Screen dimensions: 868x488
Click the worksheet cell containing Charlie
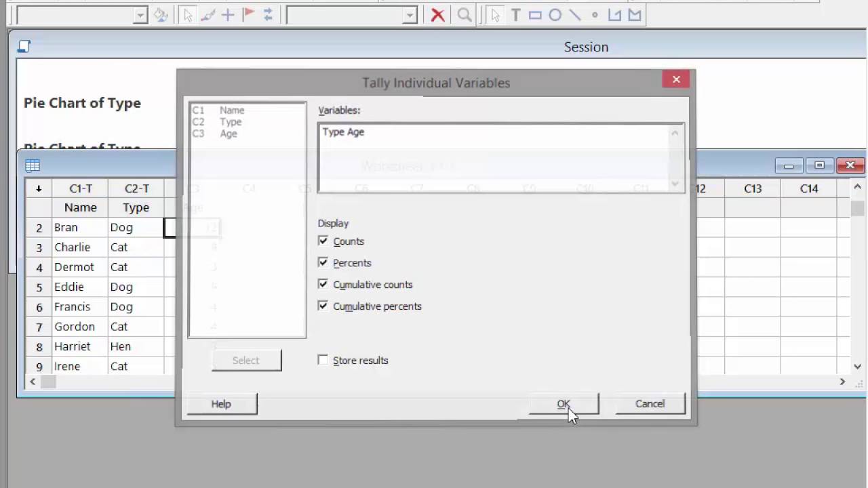[81, 247]
